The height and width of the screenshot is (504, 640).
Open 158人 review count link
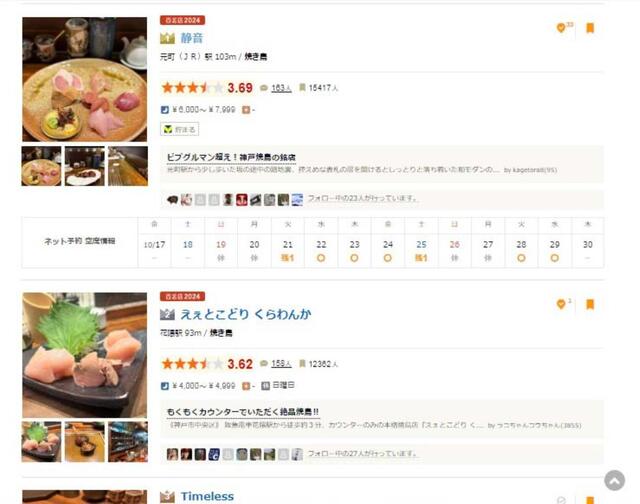[x=281, y=364]
